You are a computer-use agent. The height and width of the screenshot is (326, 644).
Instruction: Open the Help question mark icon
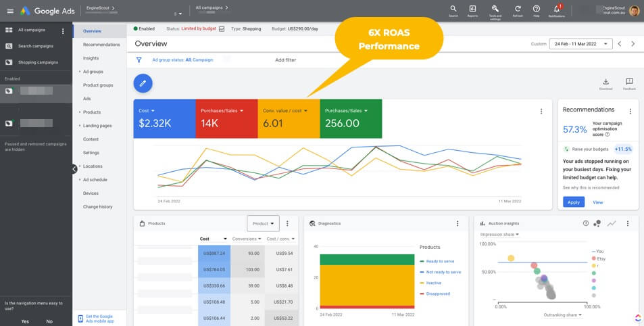coord(536,9)
